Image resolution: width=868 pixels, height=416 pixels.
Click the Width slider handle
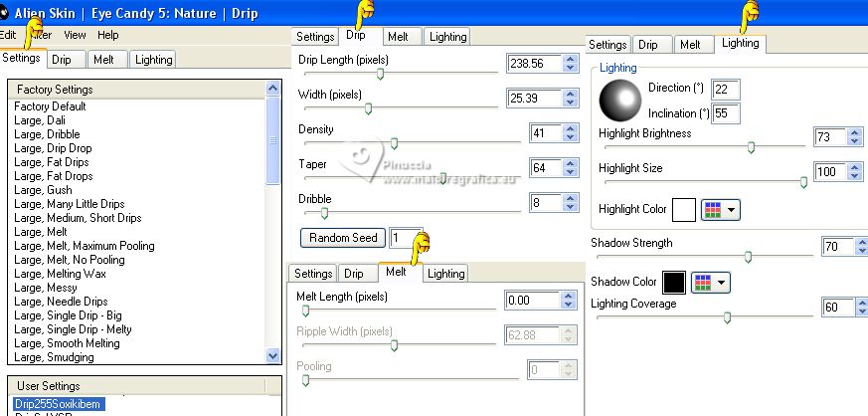pyautogui.click(x=368, y=109)
